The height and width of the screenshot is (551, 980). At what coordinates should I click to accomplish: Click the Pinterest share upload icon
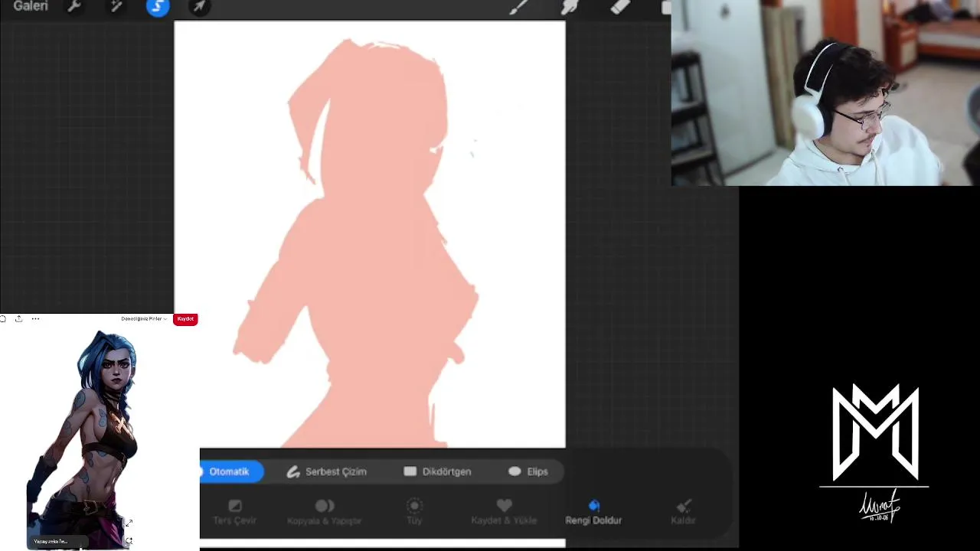(x=18, y=319)
